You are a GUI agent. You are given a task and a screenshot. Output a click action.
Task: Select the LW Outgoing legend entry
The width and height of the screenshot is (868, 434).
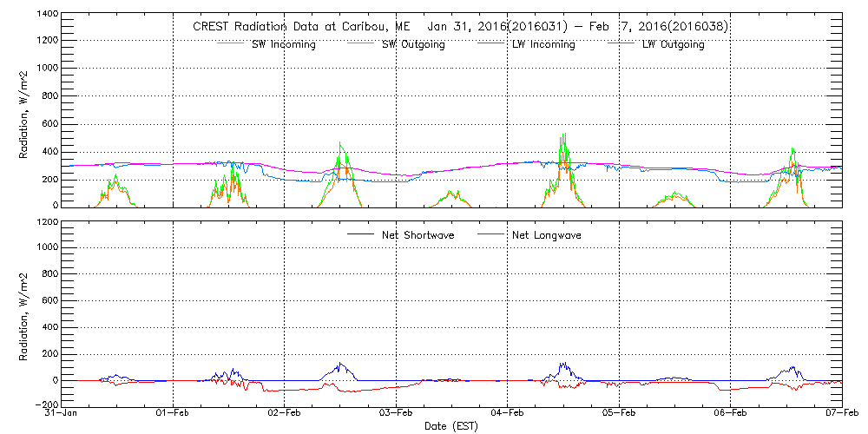click(673, 44)
